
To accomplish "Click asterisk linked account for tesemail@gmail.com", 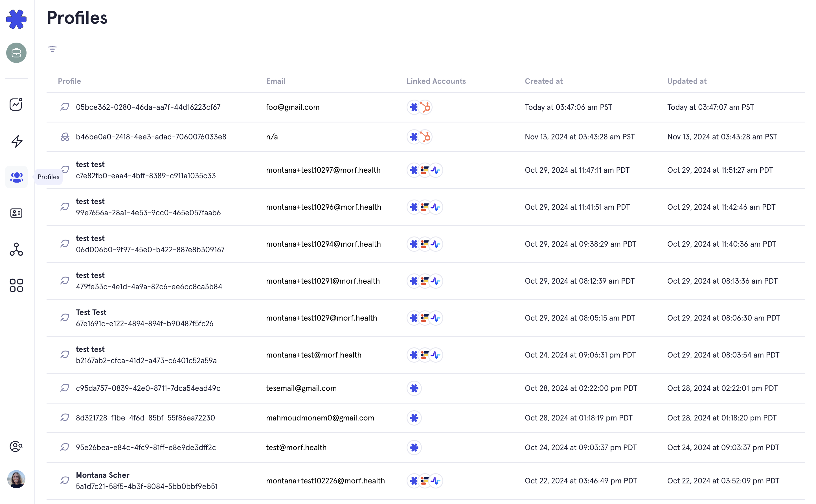I will click(x=414, y=388).
